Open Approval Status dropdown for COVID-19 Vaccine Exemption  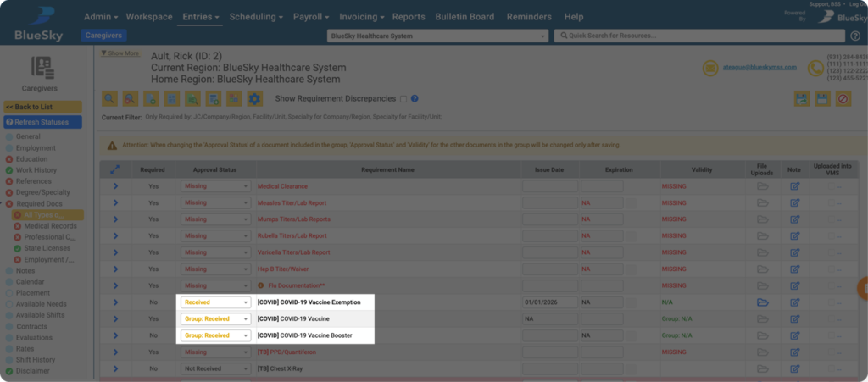[x=215, y=302]
